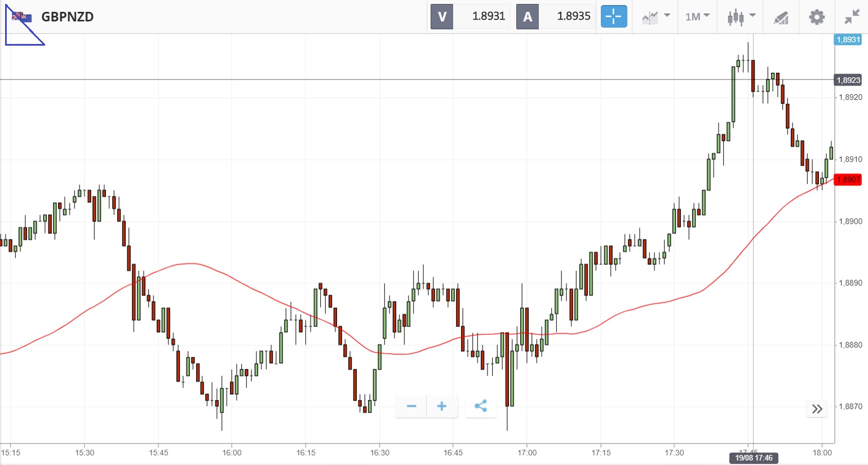Open the chart indicators dropdown

coord(656,17)
